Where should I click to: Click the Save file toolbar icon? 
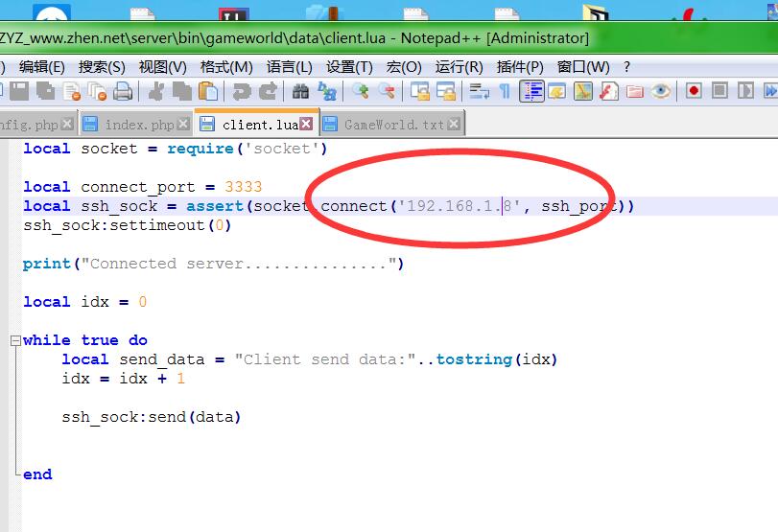point(19,91)
